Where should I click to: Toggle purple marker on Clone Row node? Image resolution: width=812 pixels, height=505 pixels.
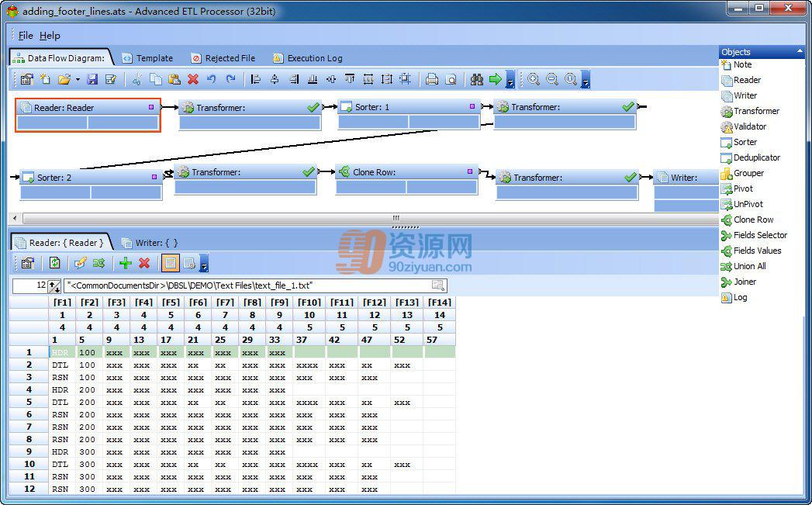click(470, 171)
